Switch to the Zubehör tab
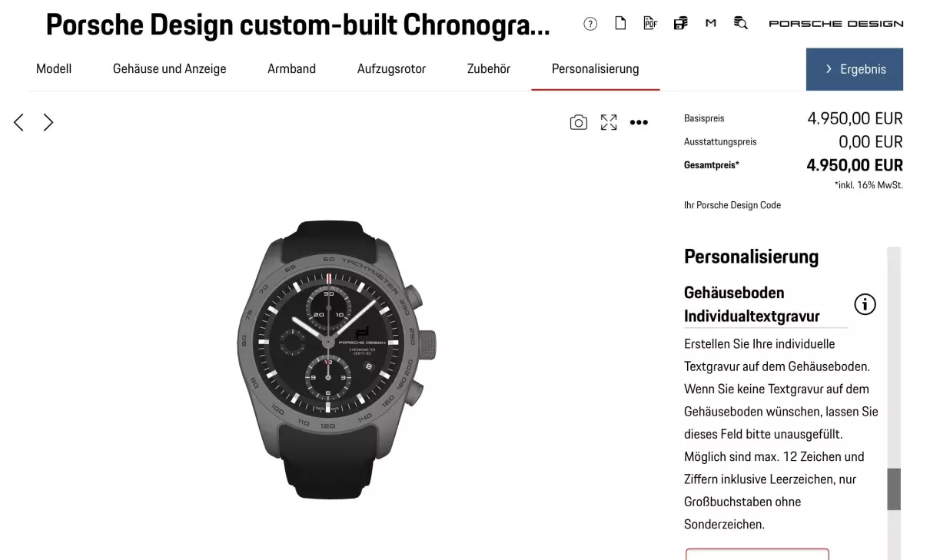The height and width of the screenshot is (560, 930). 489,68
